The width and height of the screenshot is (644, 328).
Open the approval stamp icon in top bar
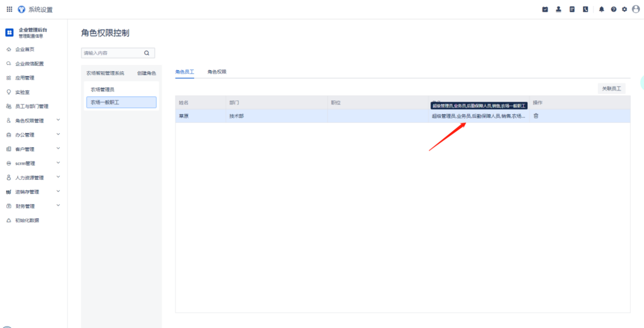click(x=558, y=10)
